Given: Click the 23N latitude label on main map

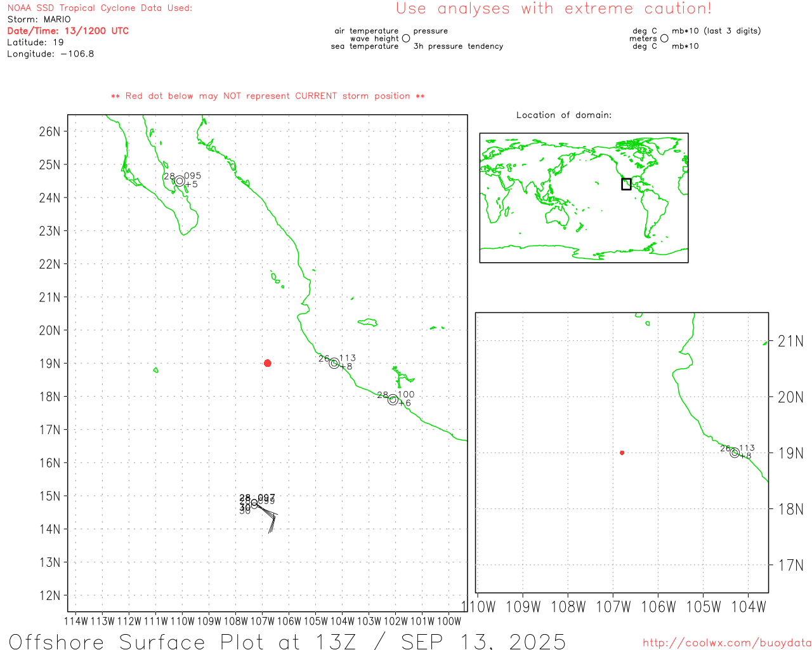Looking at the screenshot, I should [49, 231].
